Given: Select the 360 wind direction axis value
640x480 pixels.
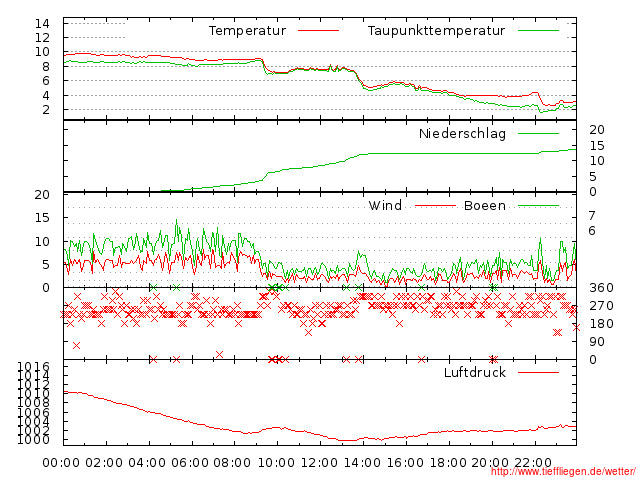Looking at the screenshot, I should point(601,288).
